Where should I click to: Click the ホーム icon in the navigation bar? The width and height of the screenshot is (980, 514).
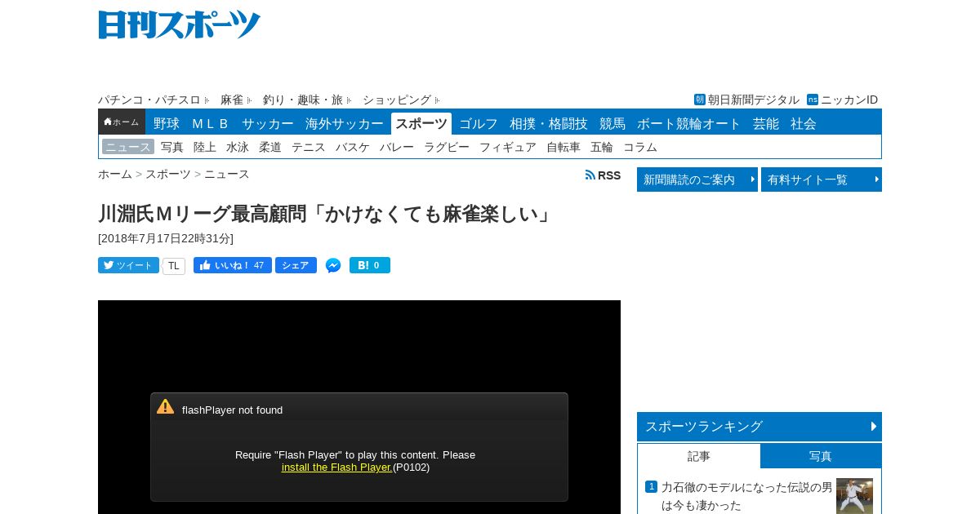122,122
